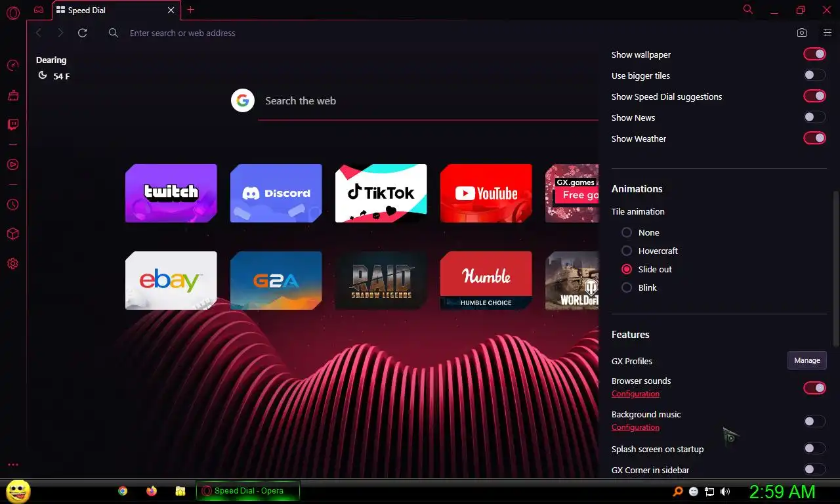Click the Dearing weather widget
Viewport: 840px width, 504px height.
53,68
